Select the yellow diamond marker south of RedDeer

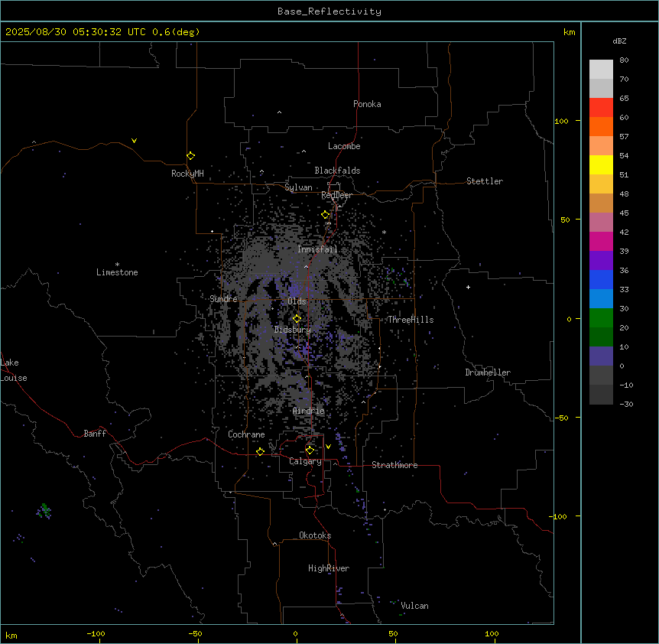[326, 215]
